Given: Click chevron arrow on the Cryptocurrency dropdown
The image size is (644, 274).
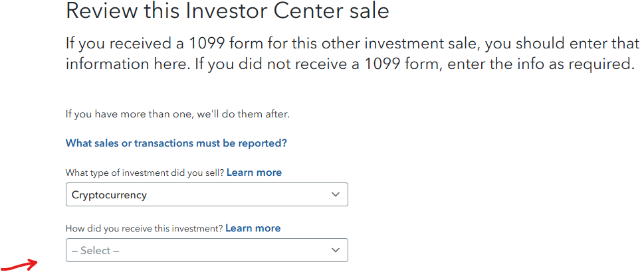Looking at the screenshot, I should click(x=336, y=195).
